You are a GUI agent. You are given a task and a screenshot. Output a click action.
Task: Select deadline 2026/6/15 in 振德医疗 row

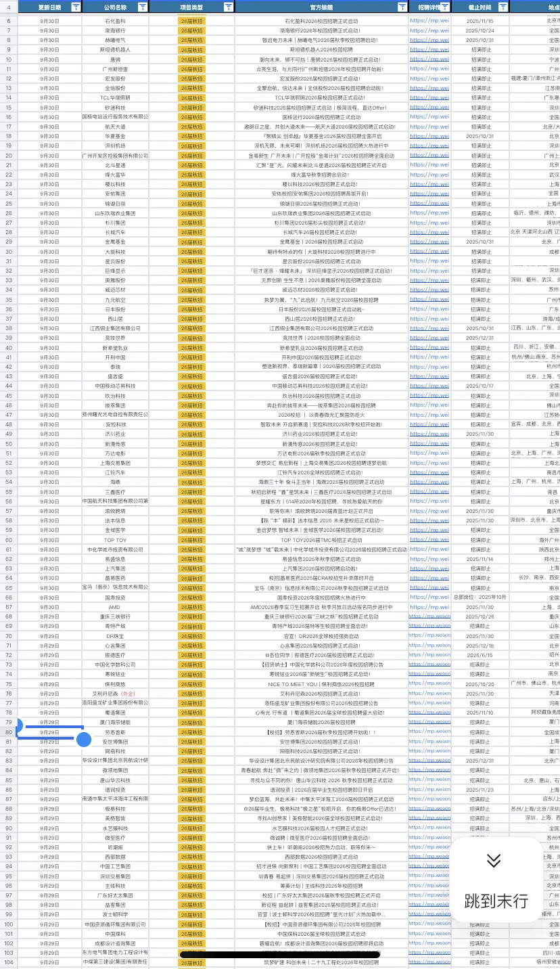point(480,655)
